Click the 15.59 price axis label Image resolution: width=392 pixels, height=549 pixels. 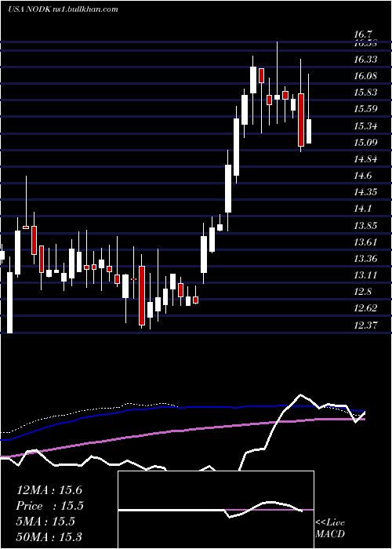coord(365,109)
